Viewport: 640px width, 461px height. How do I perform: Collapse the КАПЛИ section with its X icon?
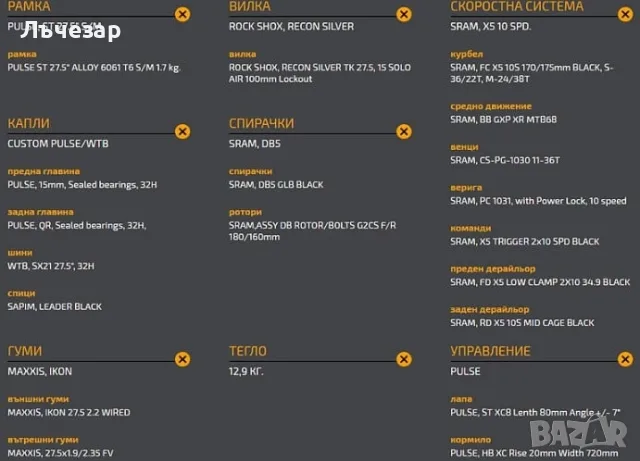[182, 131]
